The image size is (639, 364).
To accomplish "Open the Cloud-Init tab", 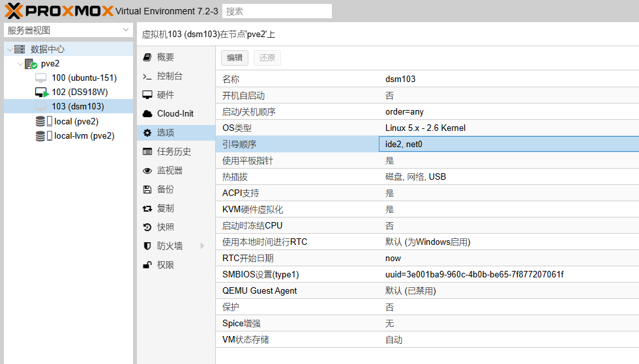I will [x=176, y=114].
